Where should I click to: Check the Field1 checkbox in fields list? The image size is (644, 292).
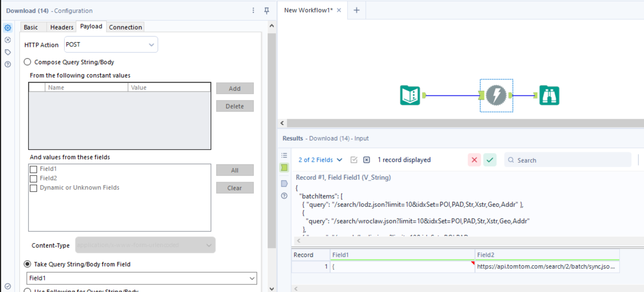[x=34, y=169]
